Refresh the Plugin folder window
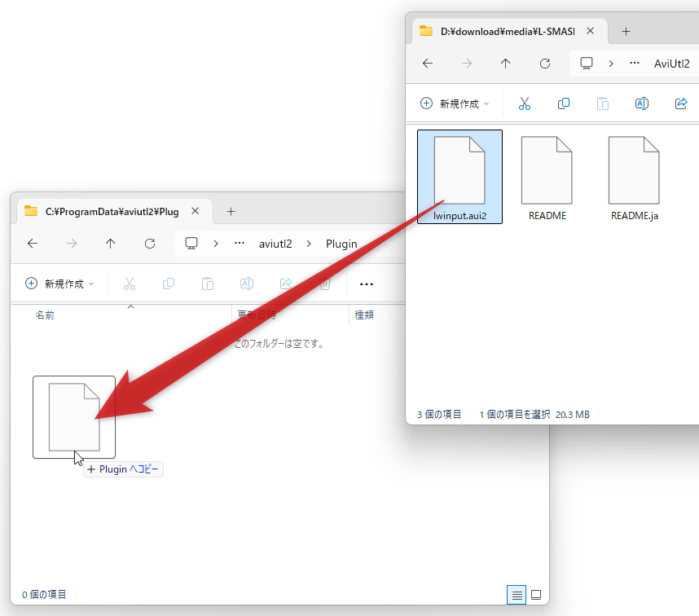Image resolution: width=699 pixels, height=616 pixels. tap(150, 244)
